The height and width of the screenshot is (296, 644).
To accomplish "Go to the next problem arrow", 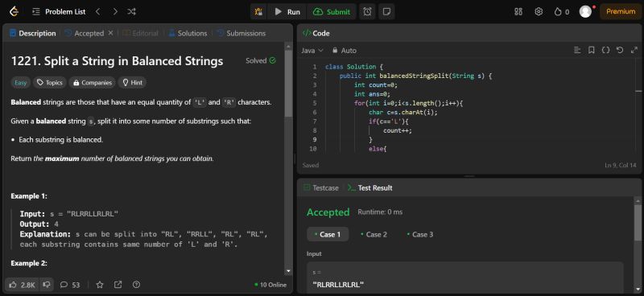I will tap(115, 12).
